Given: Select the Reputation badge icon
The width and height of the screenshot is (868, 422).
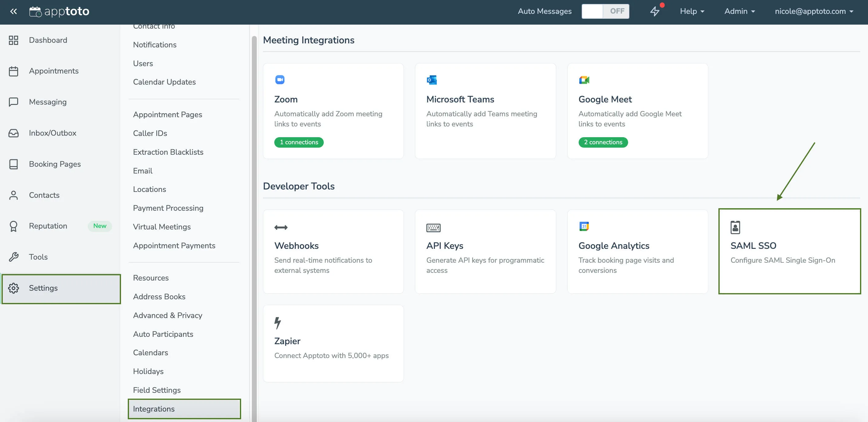Looking at the screenshot, I should pyautogui.click(x=14, y=226).
